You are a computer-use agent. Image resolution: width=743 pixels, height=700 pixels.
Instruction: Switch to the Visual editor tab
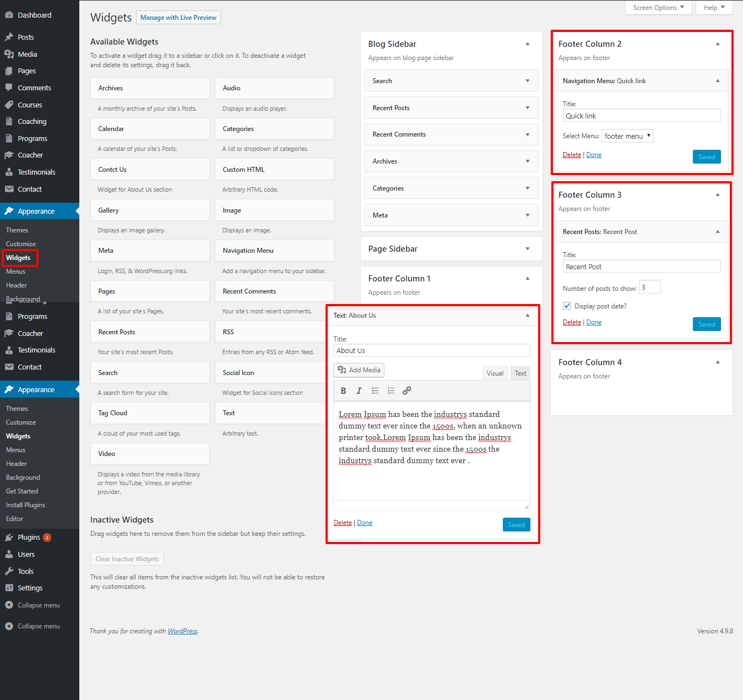pos(495,373)
